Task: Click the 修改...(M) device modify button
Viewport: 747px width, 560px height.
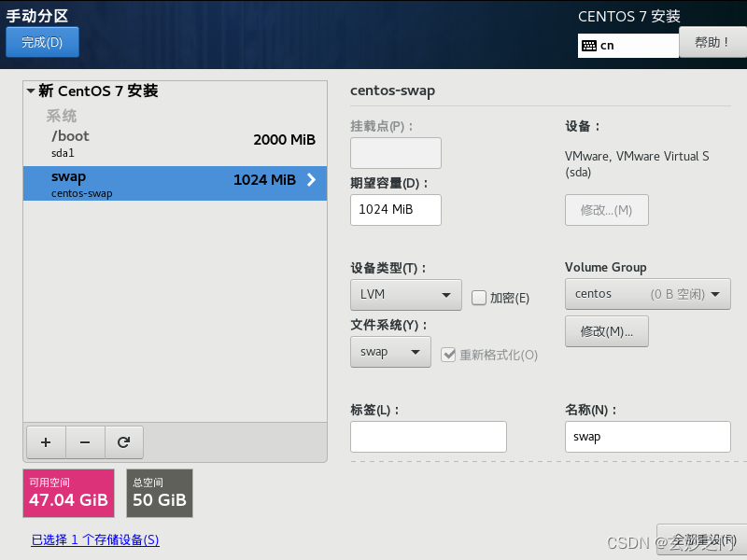Action: coord(606,210)
